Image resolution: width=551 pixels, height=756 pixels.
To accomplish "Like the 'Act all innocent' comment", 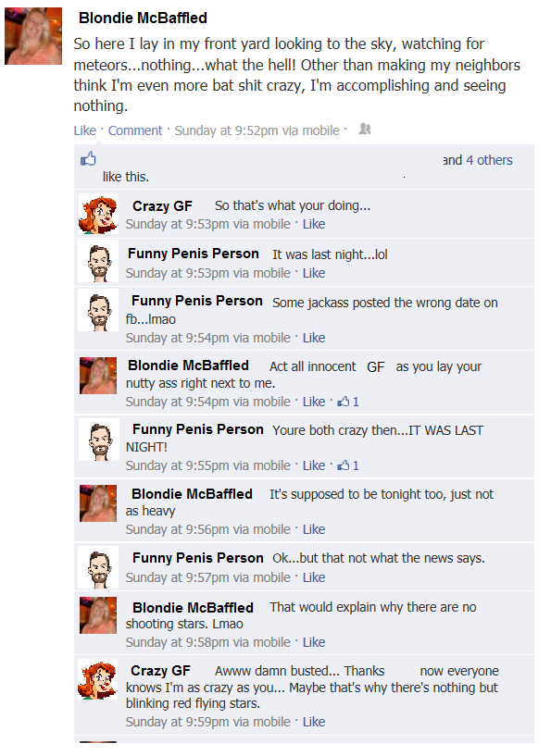I will click(x=314, y=402).
